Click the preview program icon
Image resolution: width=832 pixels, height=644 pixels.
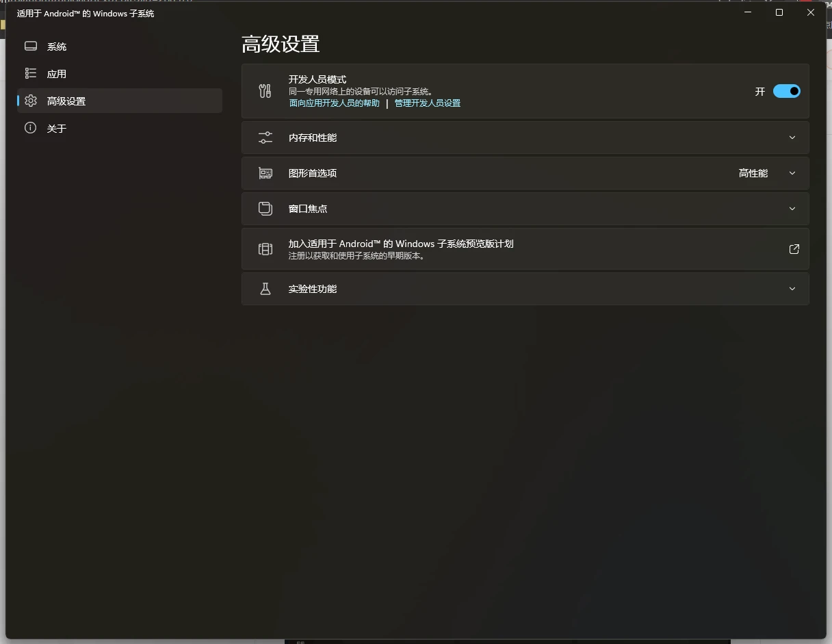[265, 249]
